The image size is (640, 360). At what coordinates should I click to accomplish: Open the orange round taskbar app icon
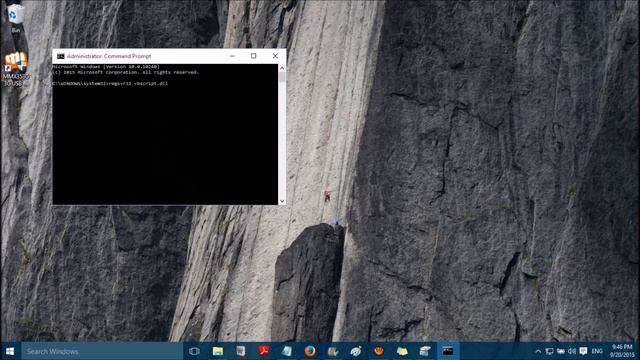[x=379, y=351]
